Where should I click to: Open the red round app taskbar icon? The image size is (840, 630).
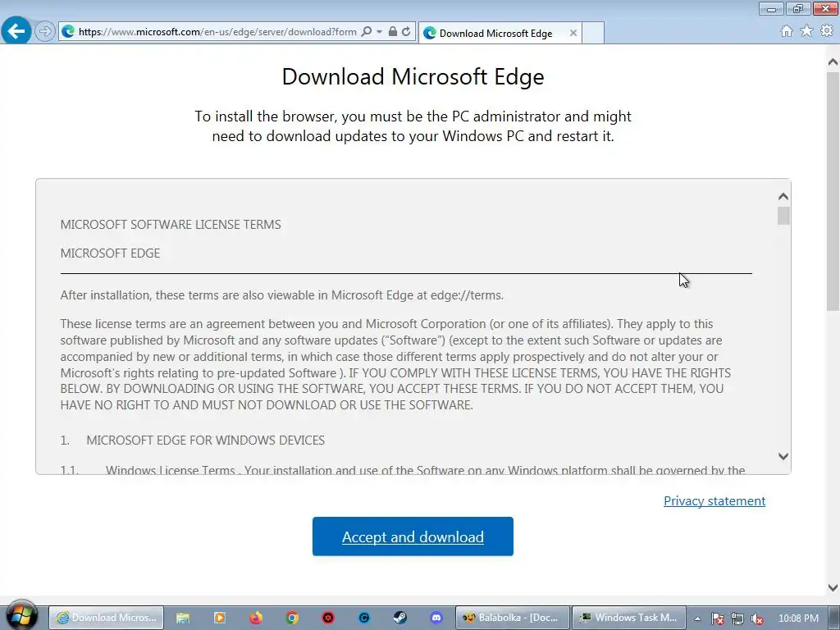pyautogui.click(x=328, y=618)
